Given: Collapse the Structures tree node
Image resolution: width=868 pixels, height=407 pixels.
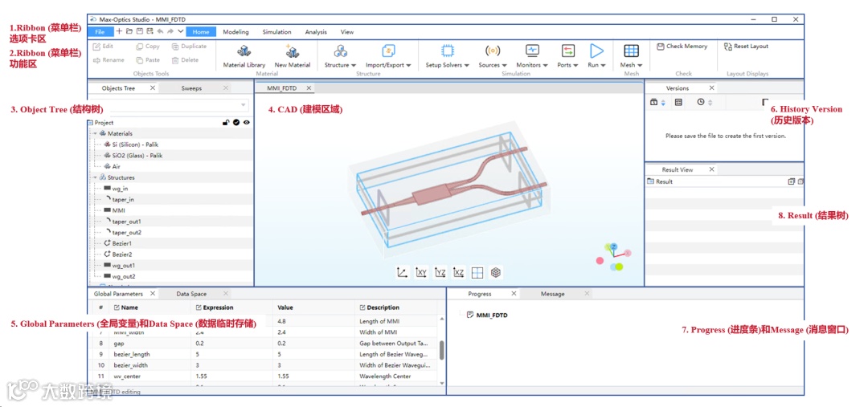Looking at the screenshot, I should 95,177.
